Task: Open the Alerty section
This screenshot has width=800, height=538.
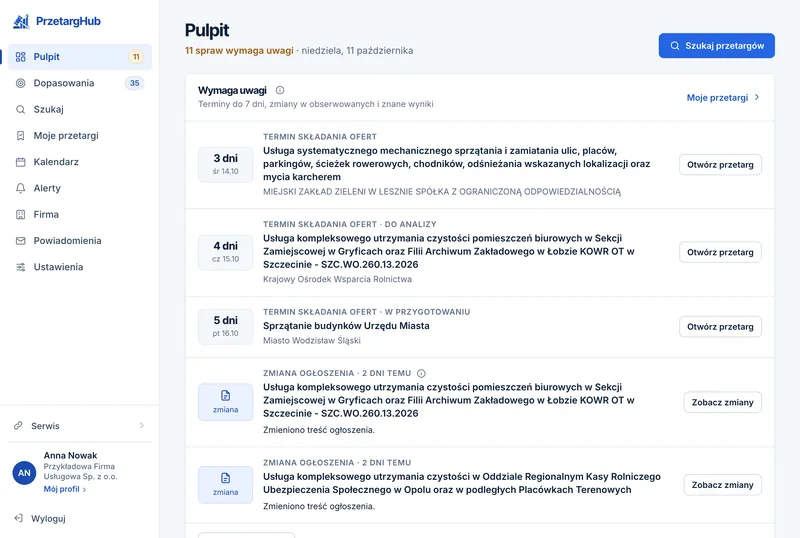Action: point(80,188)
